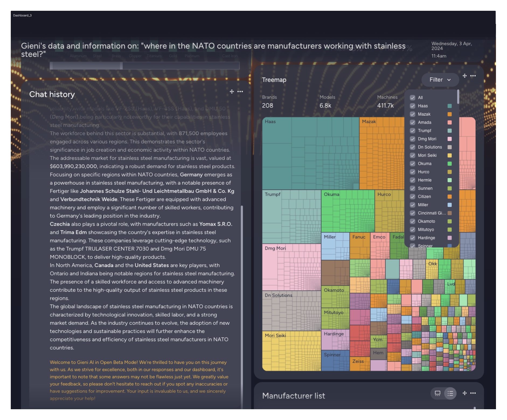Select the Titanium material tab

point(154,56)
